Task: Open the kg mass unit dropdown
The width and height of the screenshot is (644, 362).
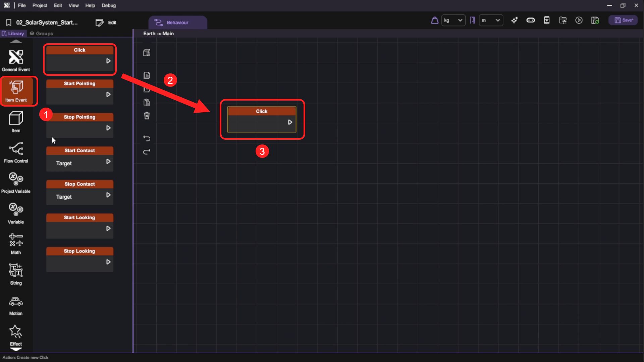Action: 453,20
